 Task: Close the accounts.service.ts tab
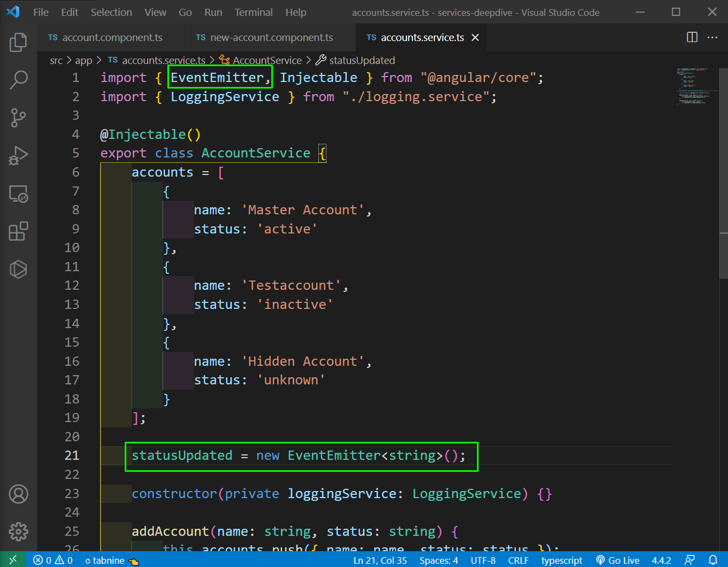click(475, 37)
